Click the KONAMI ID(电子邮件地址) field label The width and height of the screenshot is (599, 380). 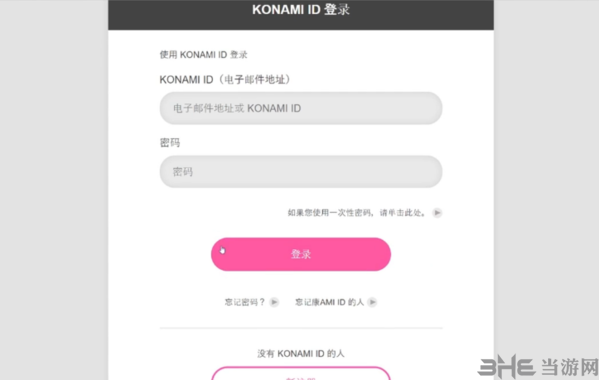[225, 79]
